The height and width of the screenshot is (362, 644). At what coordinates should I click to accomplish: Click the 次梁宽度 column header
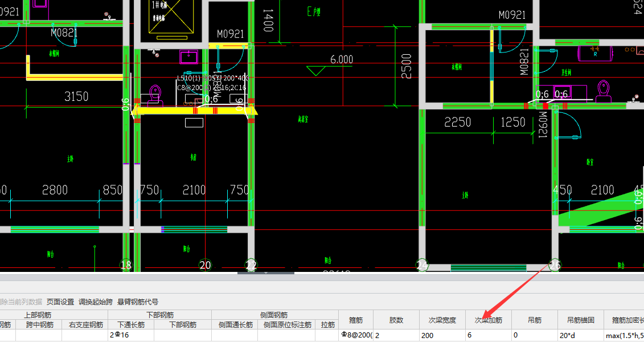click(x=442, y=320)
